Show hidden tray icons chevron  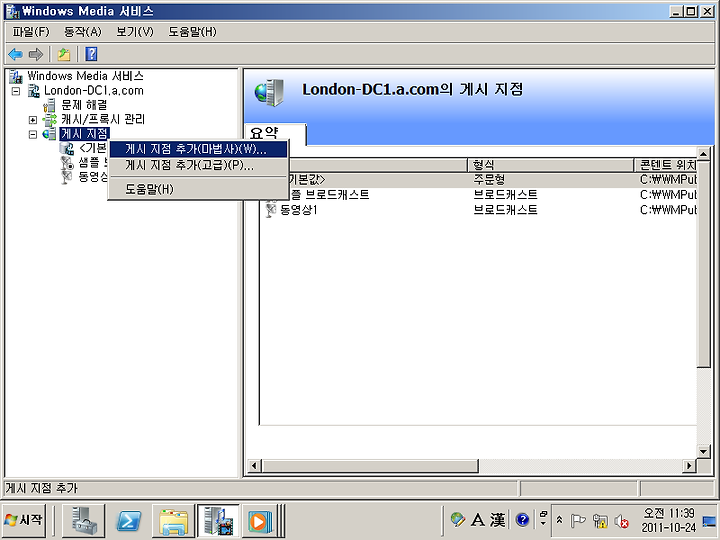pos(559,520)
